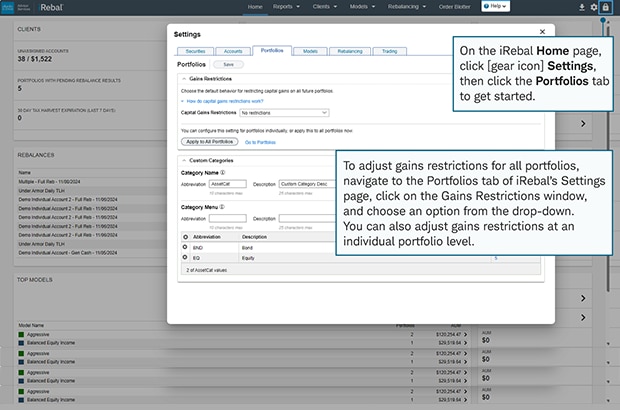This screenshot has height=410, width=620.
Task: Click the circle icon in Abbreviation header
Action: (185, 237)
